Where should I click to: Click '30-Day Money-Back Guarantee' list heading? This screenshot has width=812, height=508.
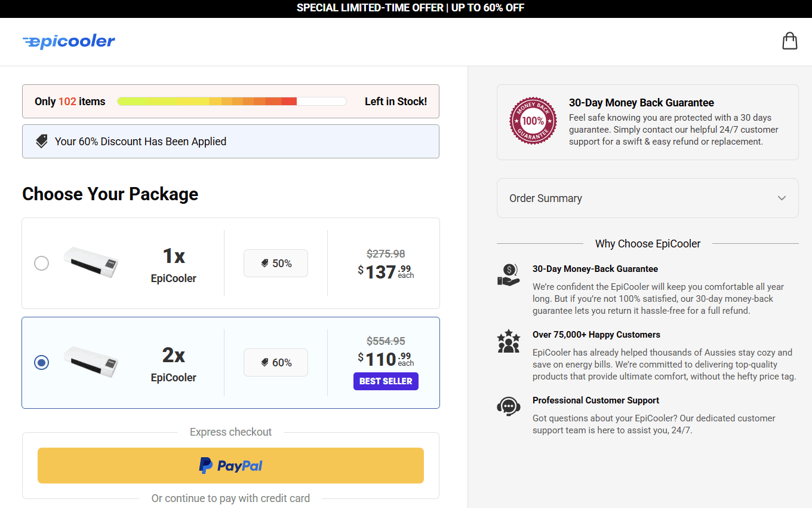coord(595,269)
